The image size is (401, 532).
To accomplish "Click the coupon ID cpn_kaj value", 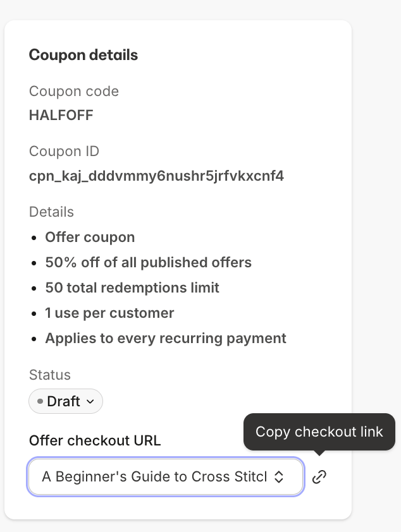I will click(x=156, y=176).
